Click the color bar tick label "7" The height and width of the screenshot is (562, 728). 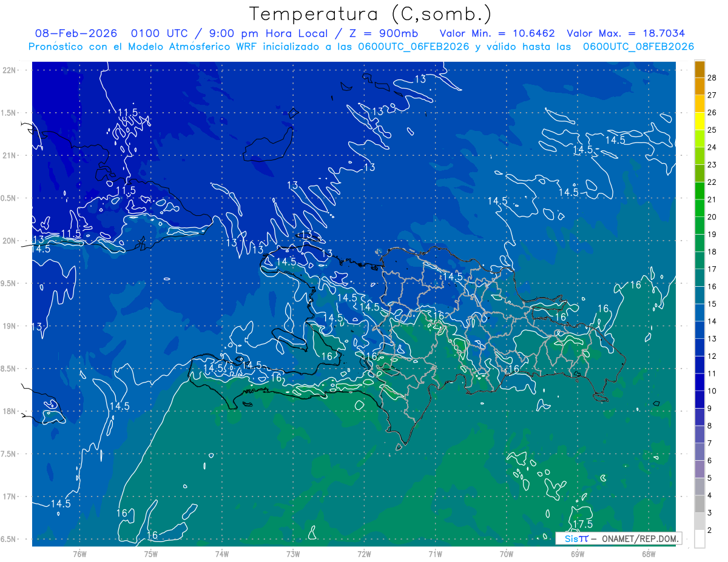(x=710, y=443)
